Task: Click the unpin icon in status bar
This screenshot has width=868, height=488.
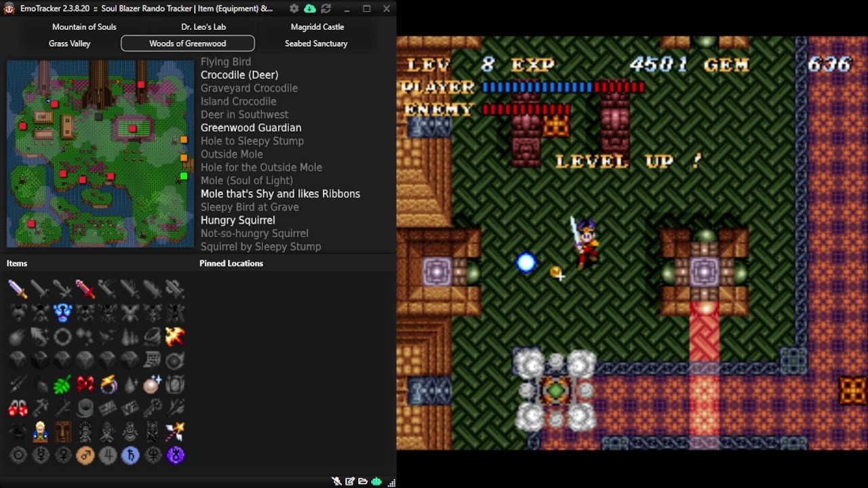Action: pos(336,482)
